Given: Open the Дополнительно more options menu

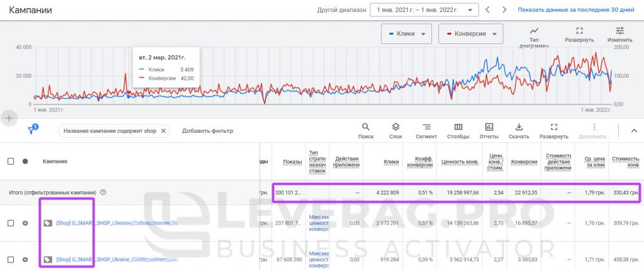Looking at the screenshot, I should (594, 131).
